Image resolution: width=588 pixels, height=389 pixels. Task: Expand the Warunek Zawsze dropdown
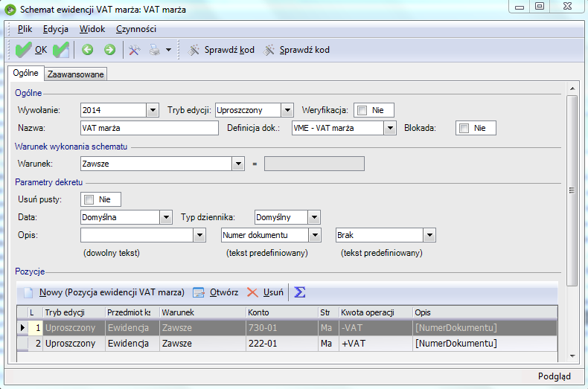[x=238, y=164]
